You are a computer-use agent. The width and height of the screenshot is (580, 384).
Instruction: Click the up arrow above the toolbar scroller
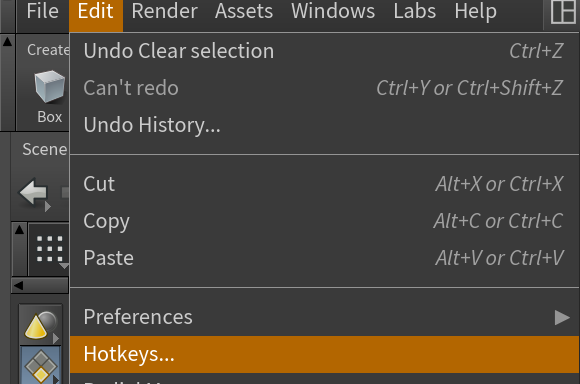coord(19,230)
